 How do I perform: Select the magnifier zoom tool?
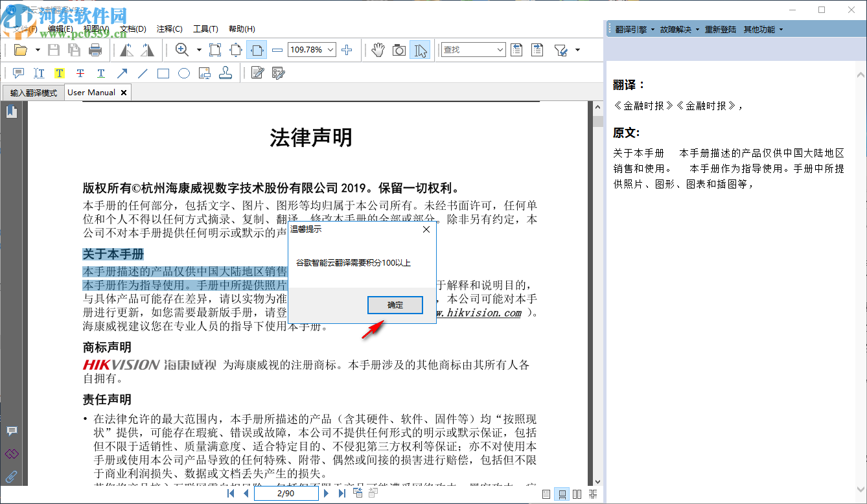click(x=182, y=50)
